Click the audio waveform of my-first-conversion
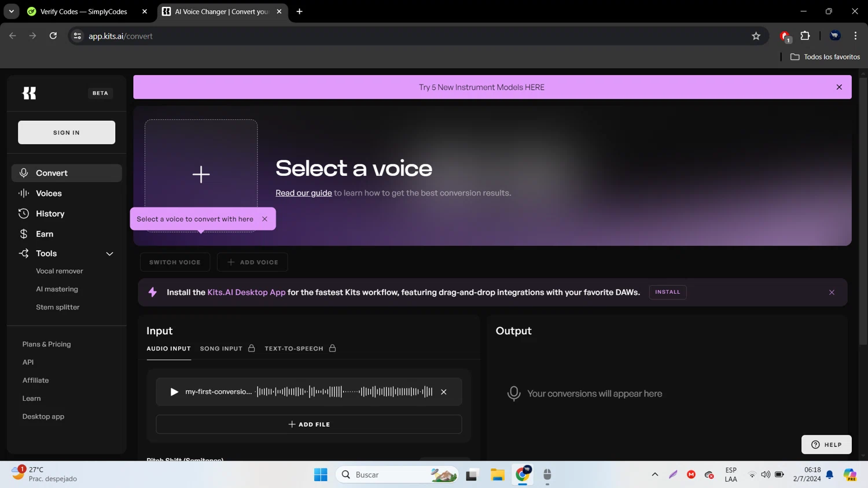This screenshot has width=868, height=488. (344, 392)
